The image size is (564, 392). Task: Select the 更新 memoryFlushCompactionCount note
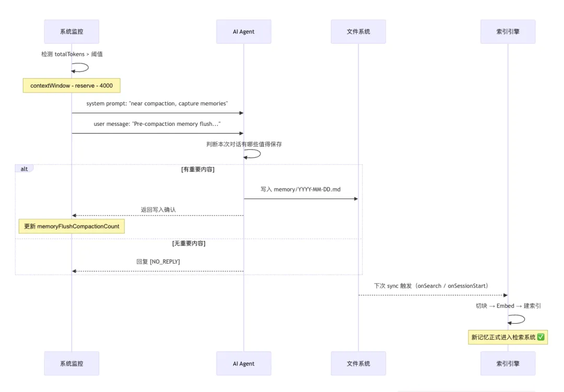point(72,227)
